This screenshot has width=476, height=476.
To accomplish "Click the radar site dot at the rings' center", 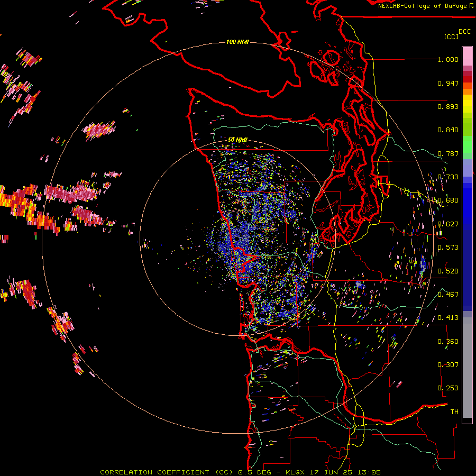I will point(237,239).
